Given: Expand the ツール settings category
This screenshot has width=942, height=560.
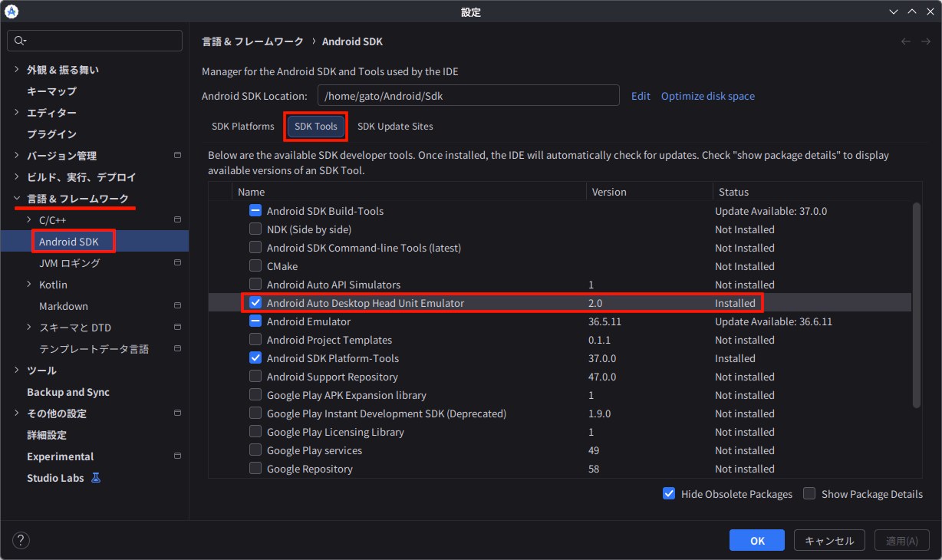Looking at the screenshot, I should (x=17, y=371).
